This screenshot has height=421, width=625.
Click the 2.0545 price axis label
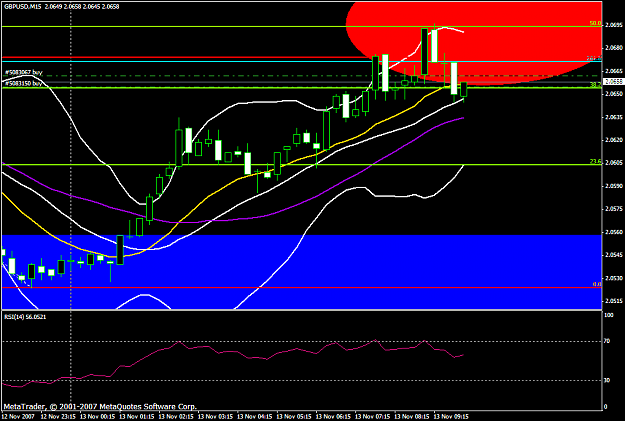(x=613, y=255)
